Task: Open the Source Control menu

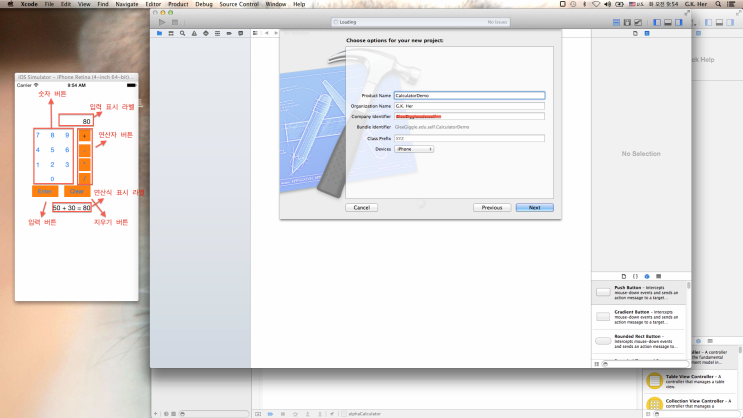Action: tap(239, 4)
